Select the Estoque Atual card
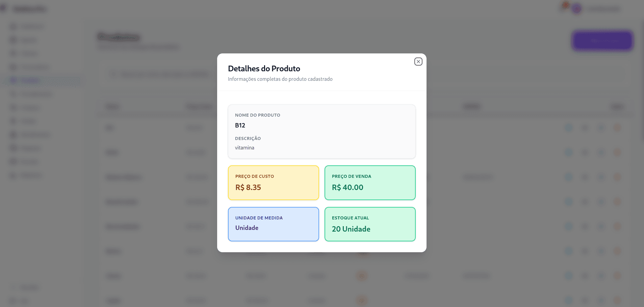The image size is (644, 307). click(370, 224)
